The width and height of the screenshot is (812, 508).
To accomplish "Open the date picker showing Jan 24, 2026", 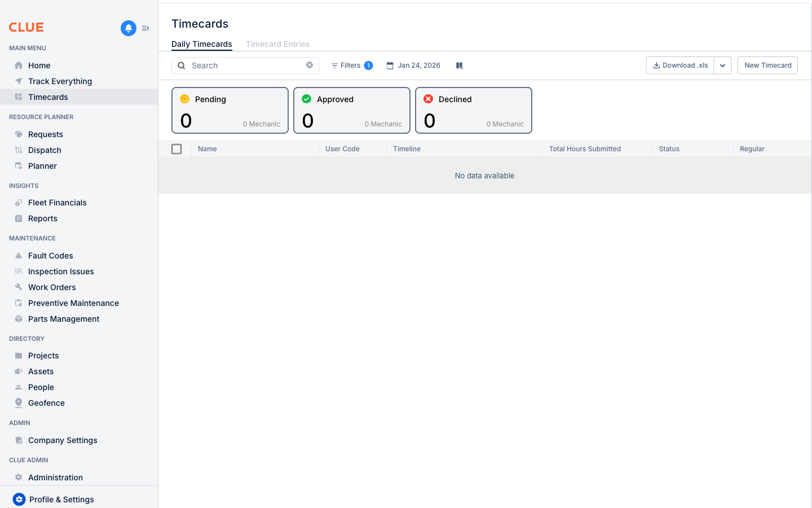I will point(413,65).
